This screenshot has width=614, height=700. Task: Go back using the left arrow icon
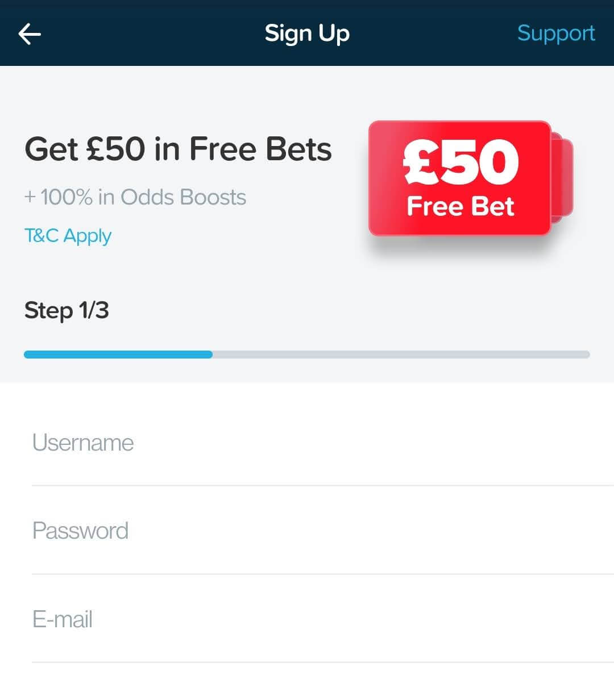pos(30,34)
